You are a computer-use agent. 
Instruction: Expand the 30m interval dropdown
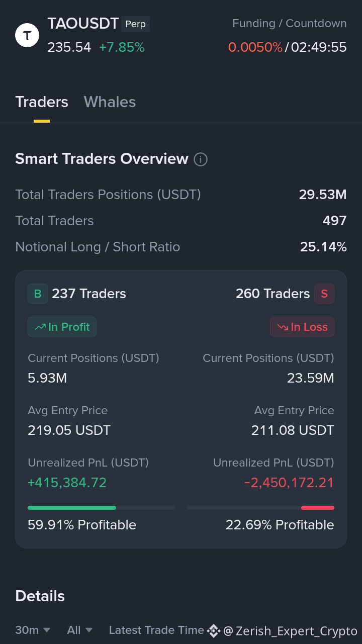click(33, 630)
